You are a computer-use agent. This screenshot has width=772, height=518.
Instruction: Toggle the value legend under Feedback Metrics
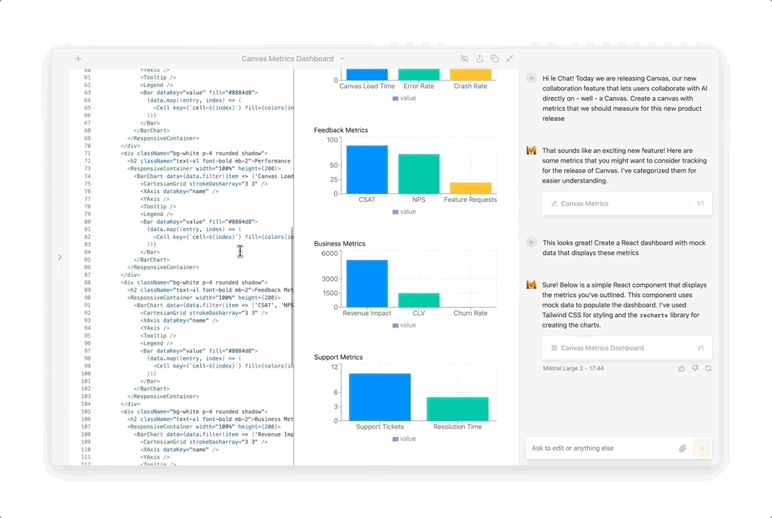[404, 212]
